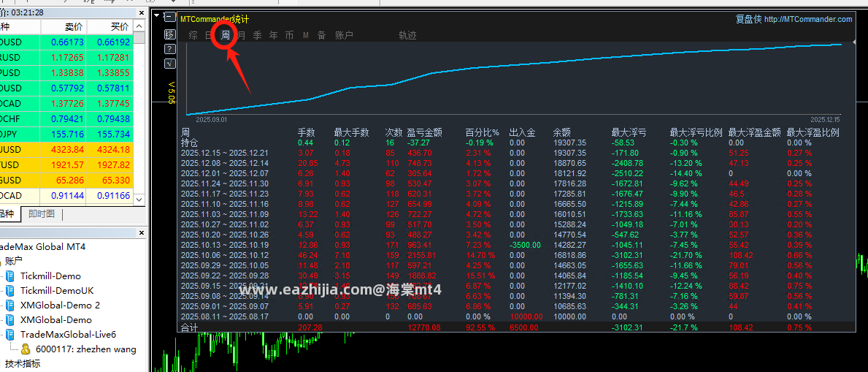Click the √ checkmark icon beside the panel
Viewport: 868px width, 372px height.
(171, 64)
